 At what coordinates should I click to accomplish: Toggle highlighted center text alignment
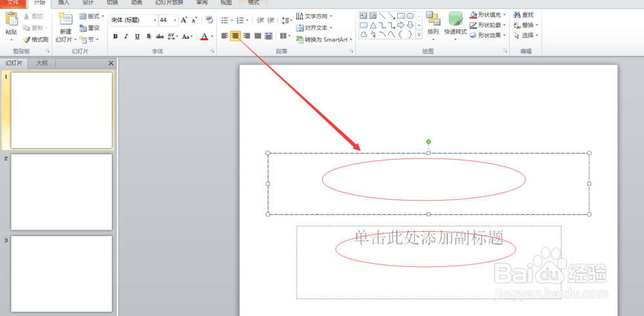click(x=235, y=36)
